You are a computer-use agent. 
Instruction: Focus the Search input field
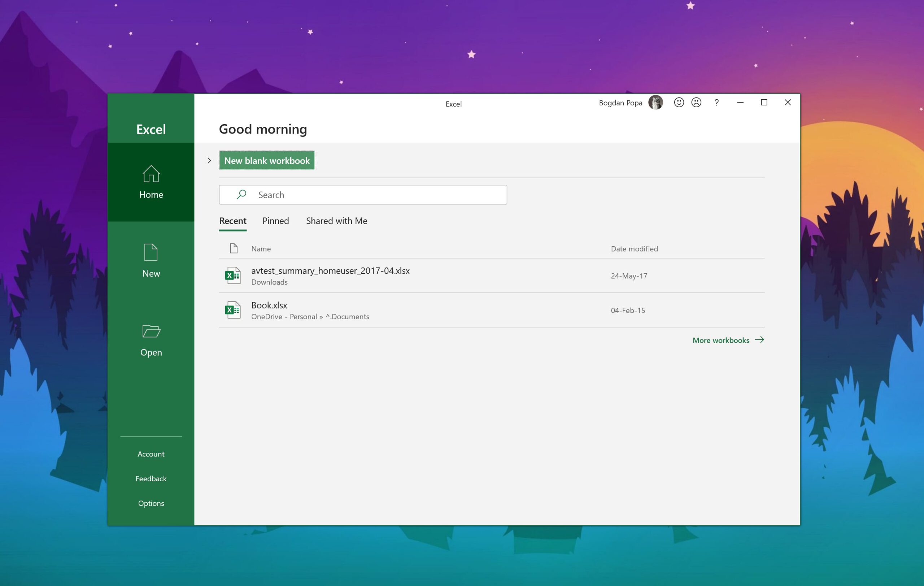pyautogui.click(x=363, y=195)
